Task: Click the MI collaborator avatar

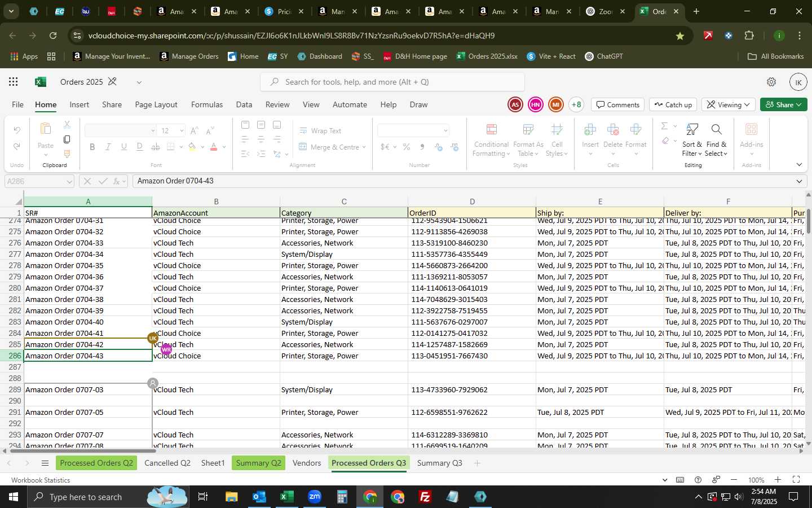Action: point(556,104)
